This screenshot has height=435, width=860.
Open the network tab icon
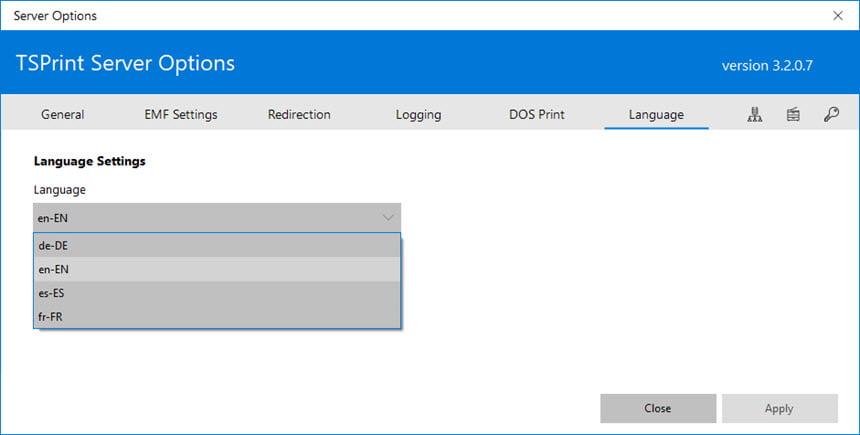coord(755,114)
